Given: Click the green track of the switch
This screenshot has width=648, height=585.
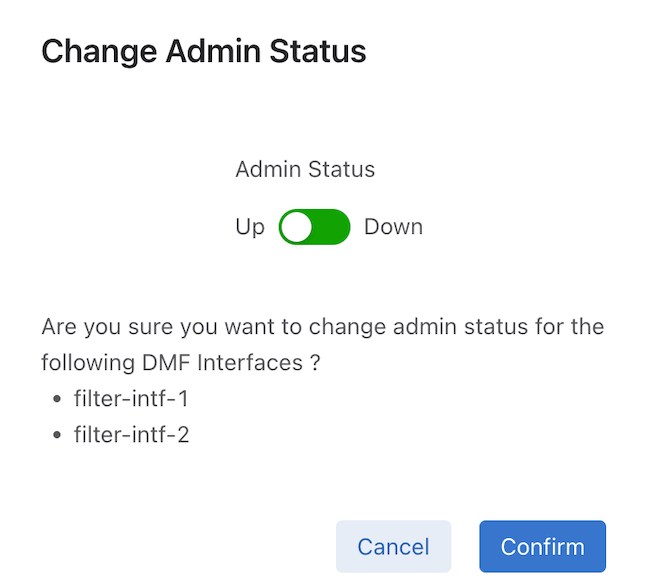Looking at the screenshot, I should 332,227.
